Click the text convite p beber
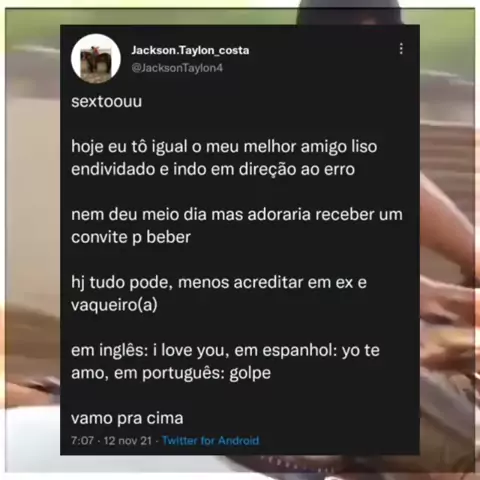 click(131, 238)
